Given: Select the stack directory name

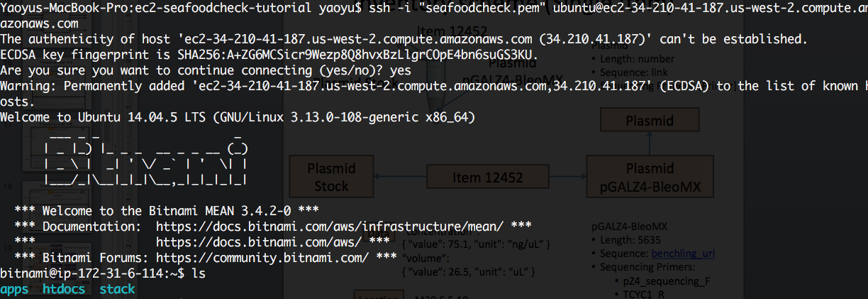Looking at the screenshot, I should [117, 289].
